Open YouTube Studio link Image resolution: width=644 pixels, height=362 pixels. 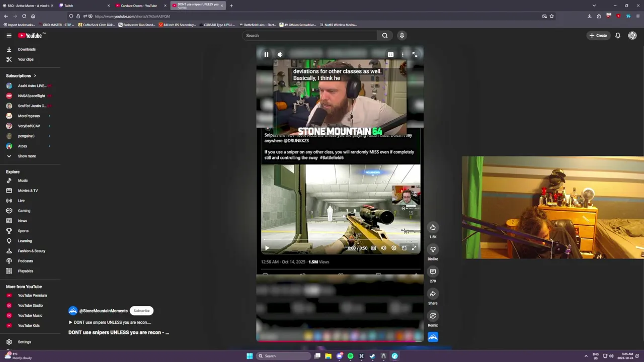(30, 306)
